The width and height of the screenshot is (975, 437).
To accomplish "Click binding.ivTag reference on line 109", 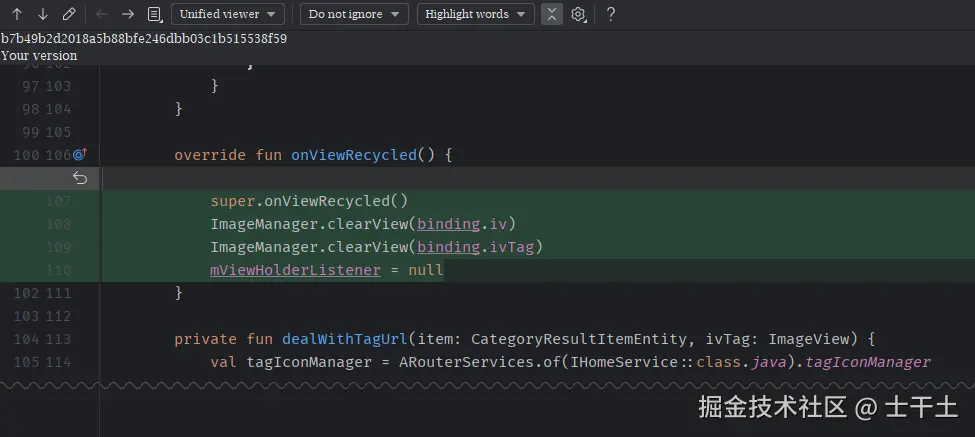I will point(476,247).
